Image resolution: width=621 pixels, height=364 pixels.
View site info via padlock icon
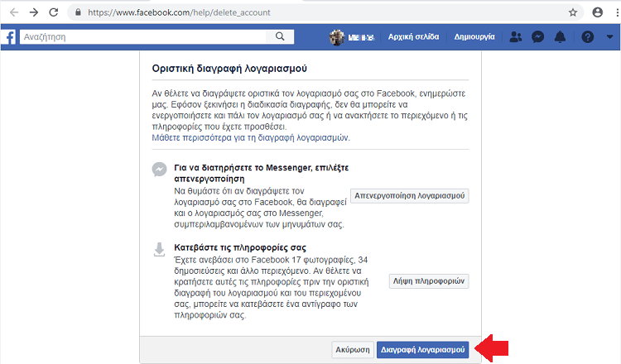point(78,12)
